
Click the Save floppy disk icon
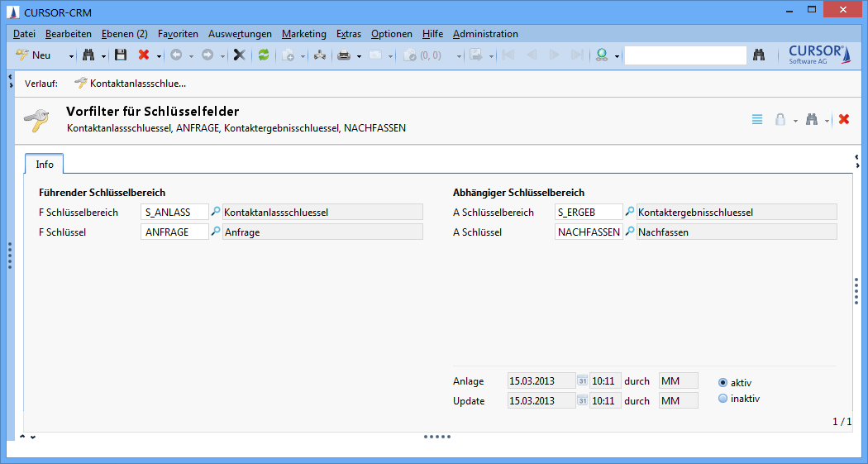[121, 55]
